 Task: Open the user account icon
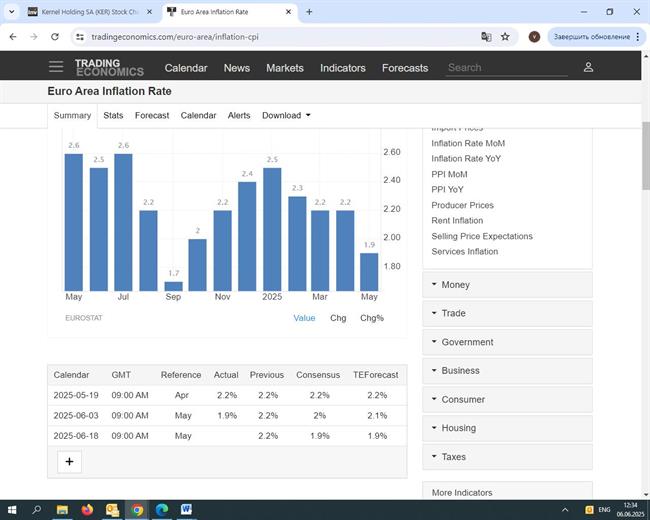(x=588, y=67)
